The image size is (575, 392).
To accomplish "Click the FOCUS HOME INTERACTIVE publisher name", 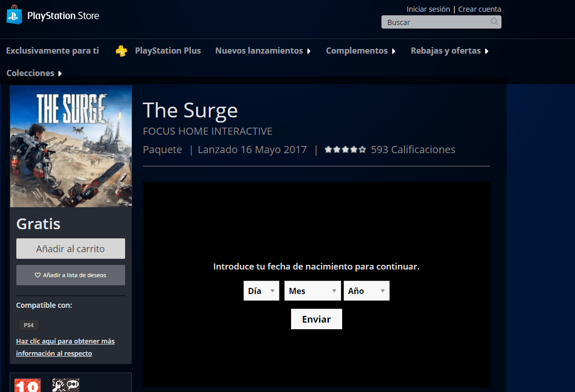I will pos(207,131).
